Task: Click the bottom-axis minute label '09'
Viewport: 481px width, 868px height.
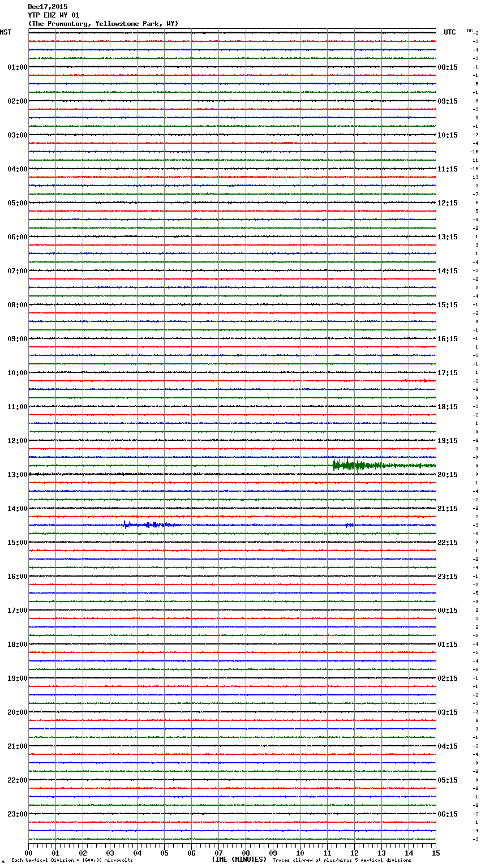Action: point(273,853)
